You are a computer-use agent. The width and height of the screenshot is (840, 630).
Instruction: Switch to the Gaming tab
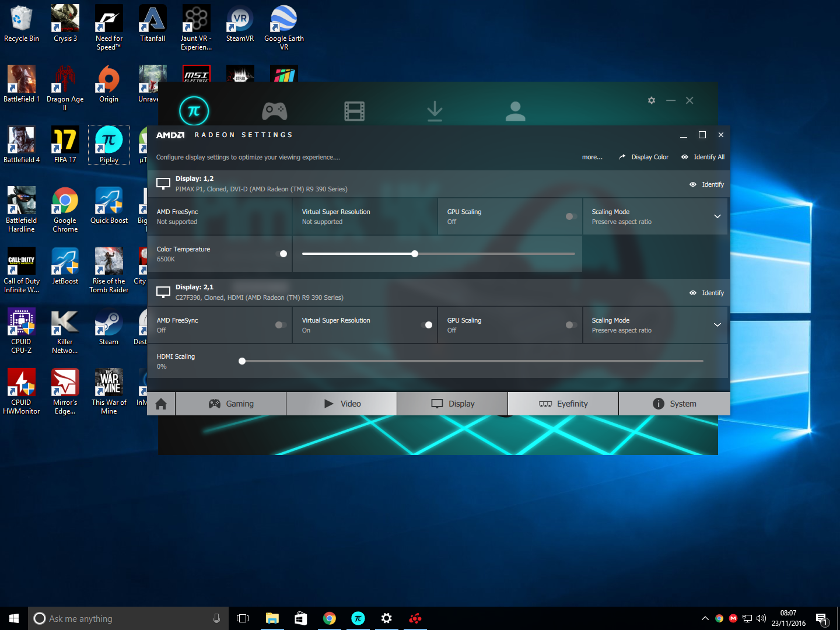pyautogui.click(x=231, y=404)
